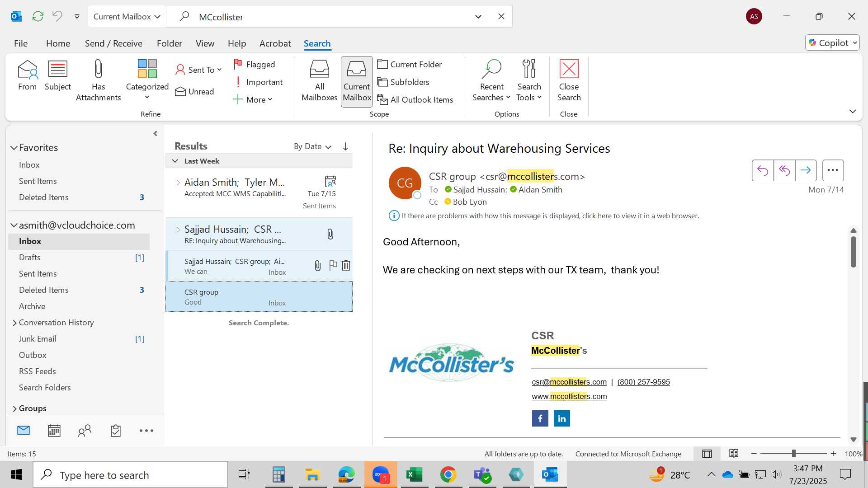The image size is (868, 488).
Task: Click www.mccollisters.com website link
Action: tap(569, 397)
